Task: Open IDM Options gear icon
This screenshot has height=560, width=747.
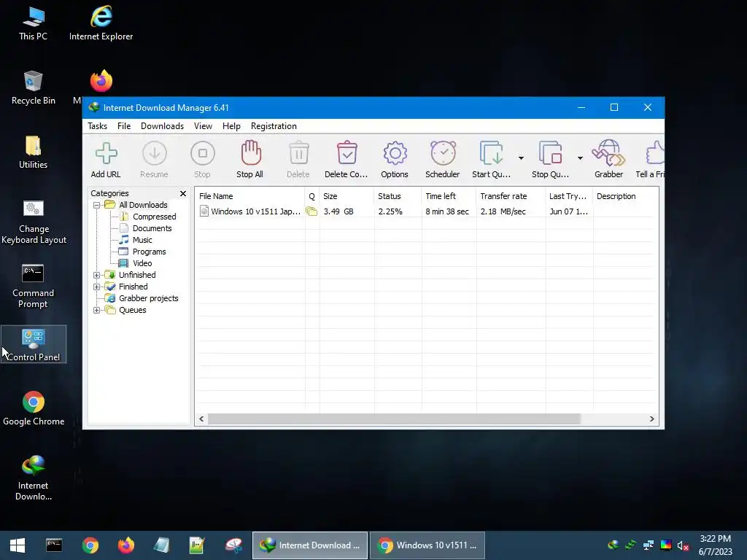Action: click(395, 153)
